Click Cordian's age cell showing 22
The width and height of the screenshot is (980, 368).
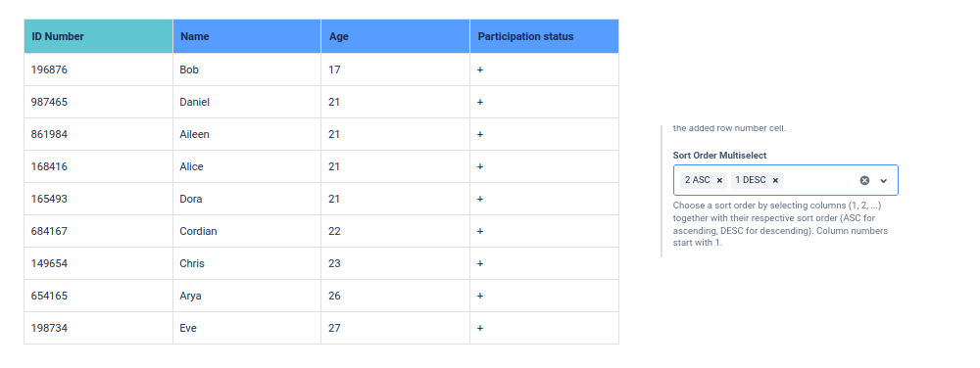coord(396,231)
